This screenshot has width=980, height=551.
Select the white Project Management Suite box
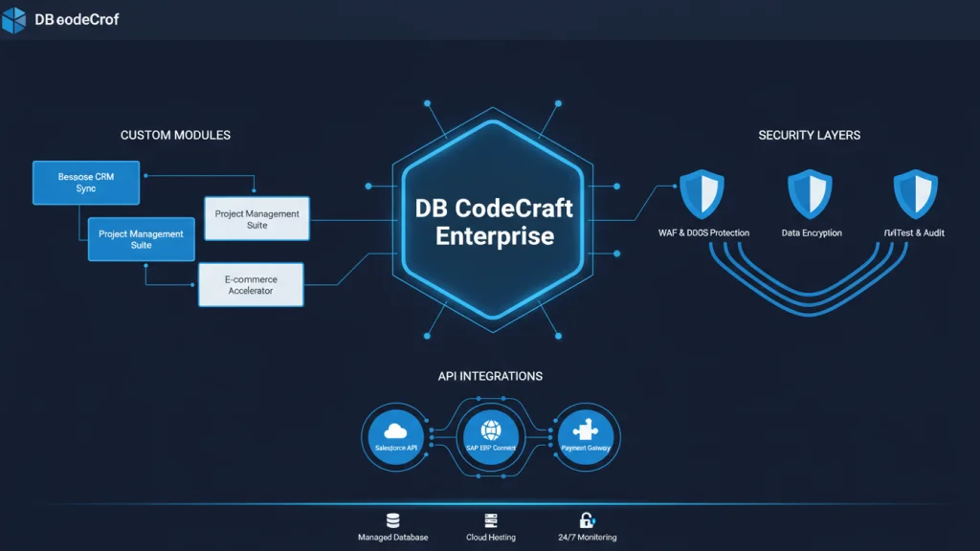[x=256, y=219]
